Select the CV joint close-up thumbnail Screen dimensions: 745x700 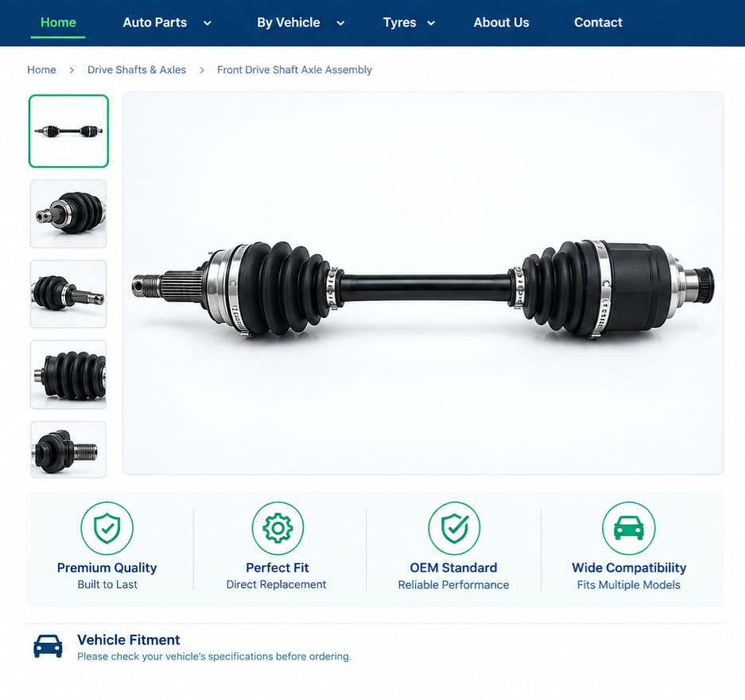tap(68, 214)
